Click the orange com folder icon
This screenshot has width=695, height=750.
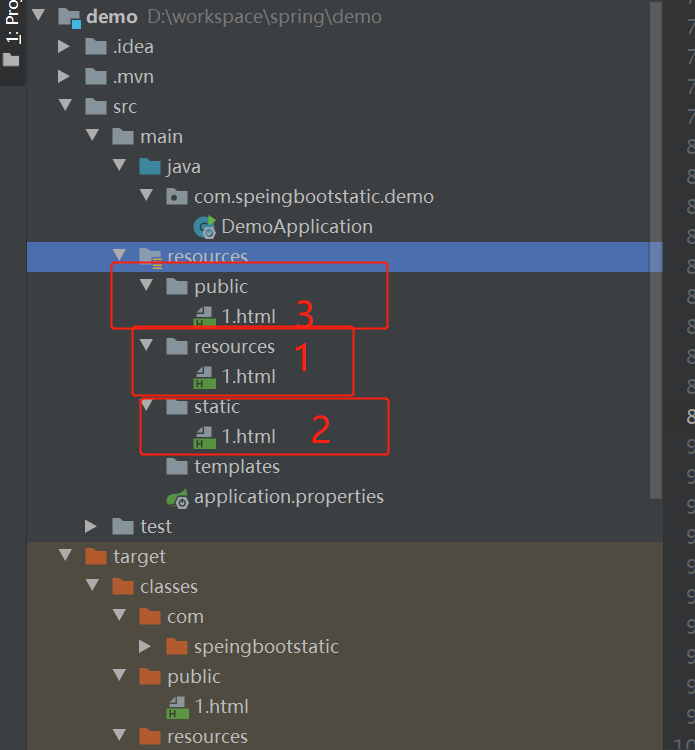click(150, 617)
